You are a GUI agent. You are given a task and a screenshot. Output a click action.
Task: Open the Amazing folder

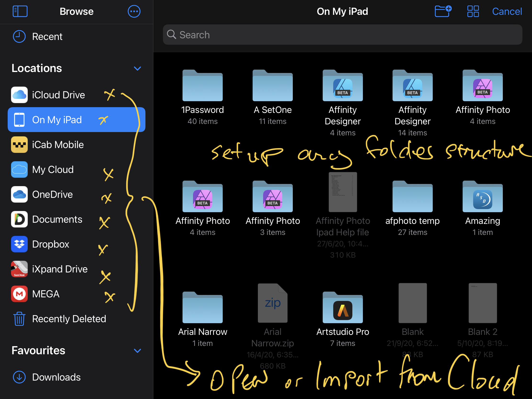point(483,196)
